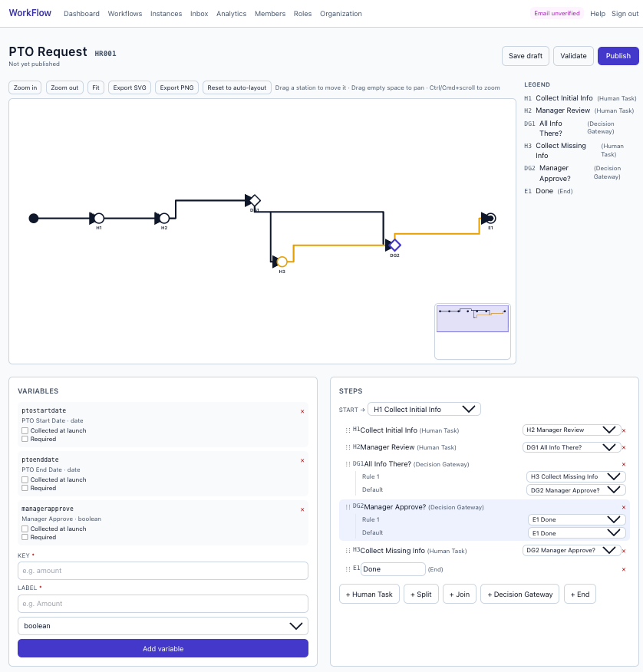This screenshot has width=643, height=672.
Task: Open H2's next-step dropdown showing DG1 All Info There?
Action: (572, 447)
